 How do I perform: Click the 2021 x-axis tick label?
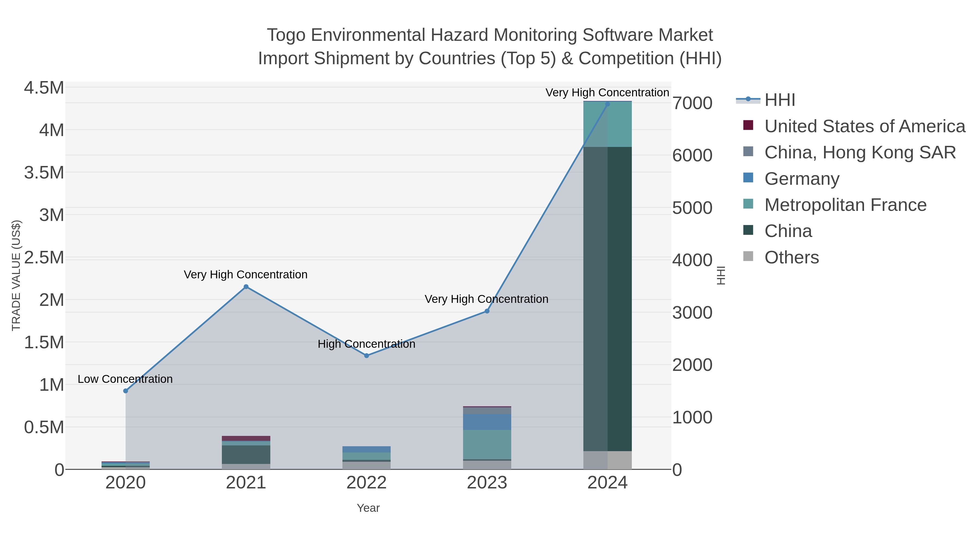246,483
